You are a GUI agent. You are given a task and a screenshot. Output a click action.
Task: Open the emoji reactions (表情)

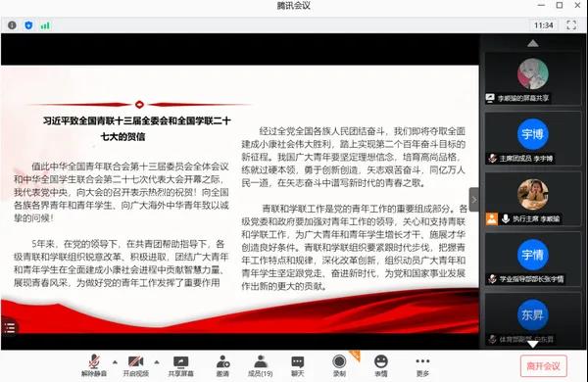point(381,365)
